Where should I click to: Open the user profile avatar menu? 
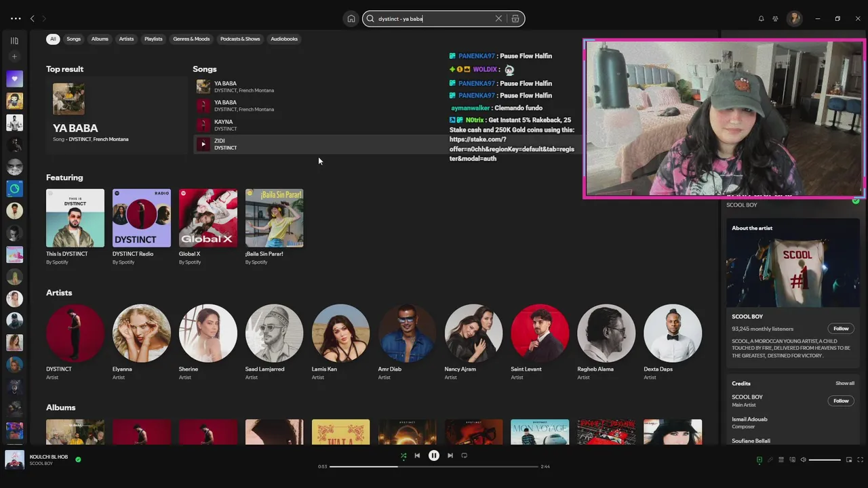[x=794, y=19]
